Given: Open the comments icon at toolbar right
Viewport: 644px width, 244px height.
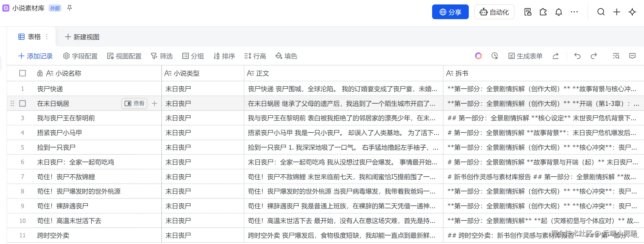Looking at the screenshot, I should pos(632,56).
